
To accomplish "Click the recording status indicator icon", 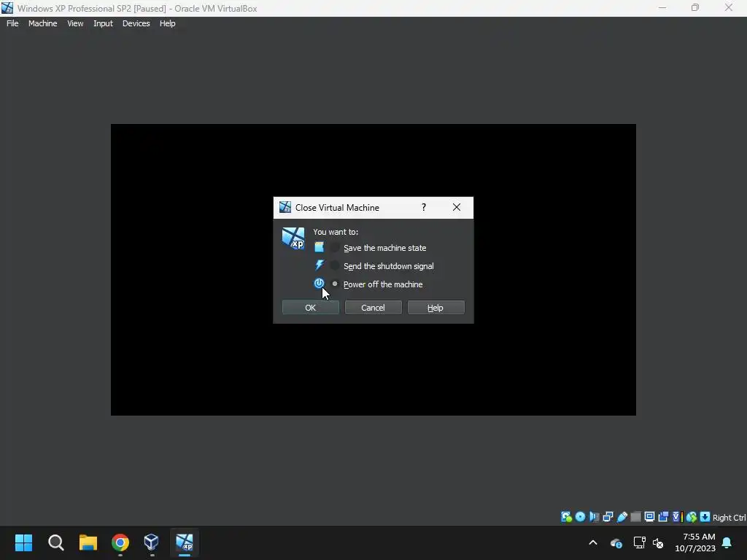I will click(x=663, y=517).
